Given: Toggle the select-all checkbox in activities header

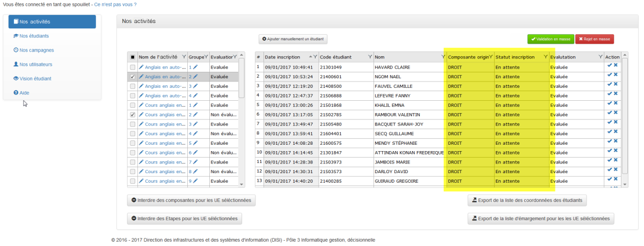Looking at the screenshot, I should tap(133, 57).
